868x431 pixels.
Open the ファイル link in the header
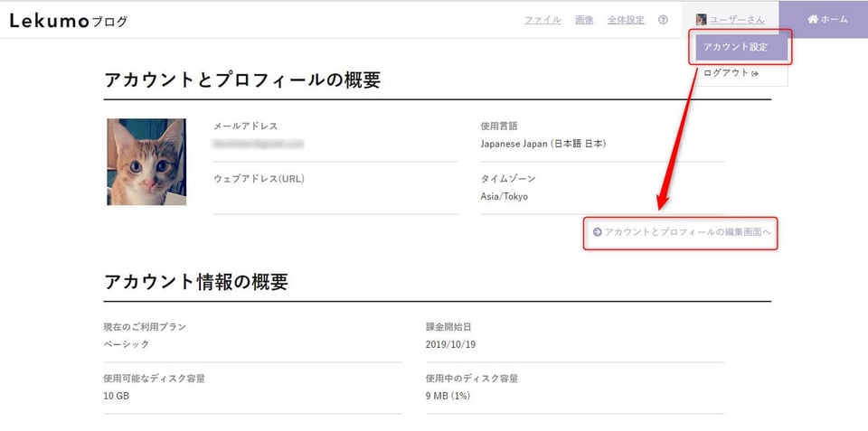pyautogui.click(x=542, y=20)
